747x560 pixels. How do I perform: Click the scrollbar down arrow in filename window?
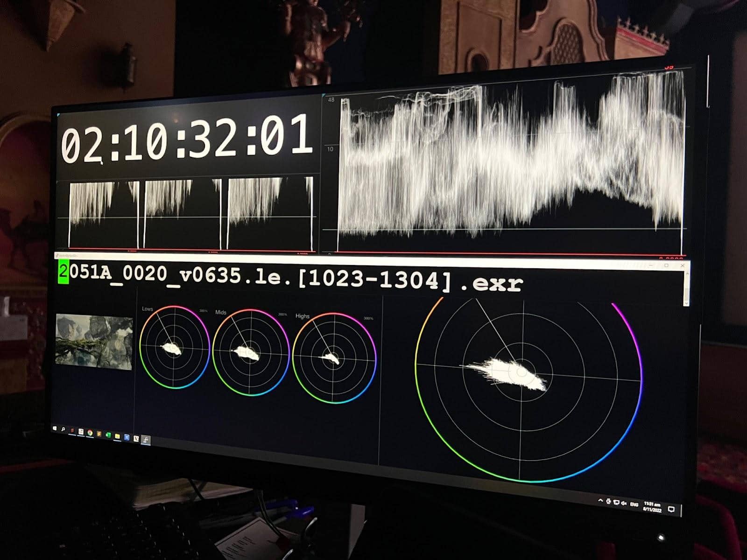tap(686, 303)
